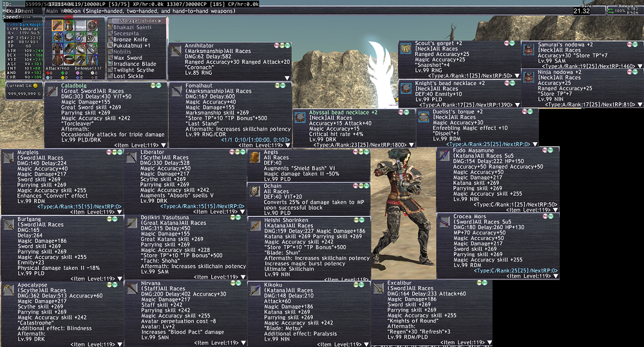
Task: Select the empty Range equipment slot
Action: [x=81, y=25]
